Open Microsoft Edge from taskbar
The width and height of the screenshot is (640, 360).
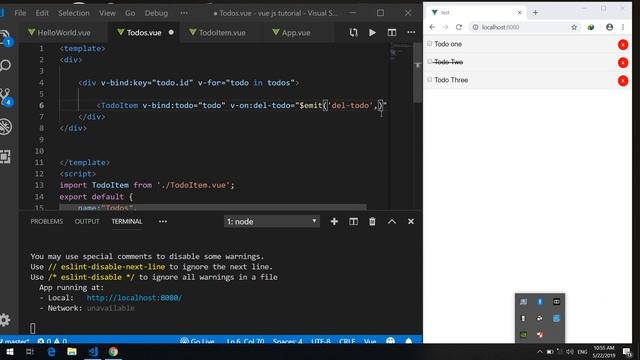51,351
